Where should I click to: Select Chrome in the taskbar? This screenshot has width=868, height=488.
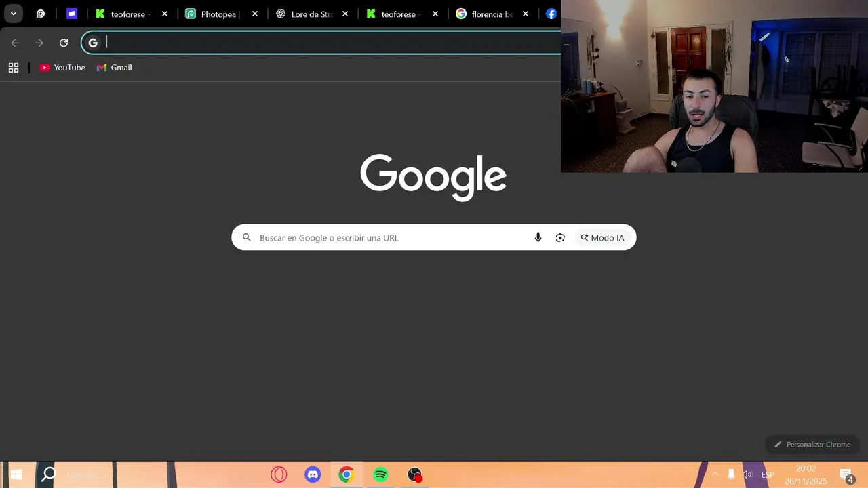pos(347,474)
